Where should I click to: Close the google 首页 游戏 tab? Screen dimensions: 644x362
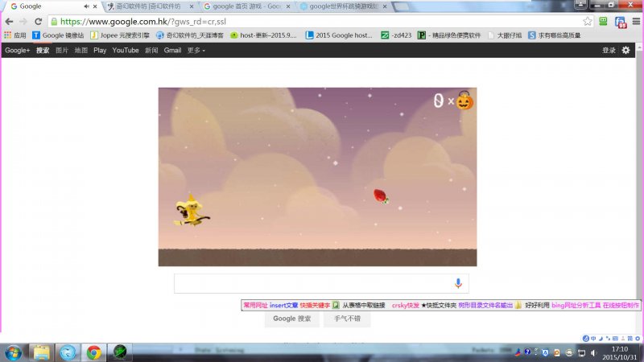click(288, 6)
